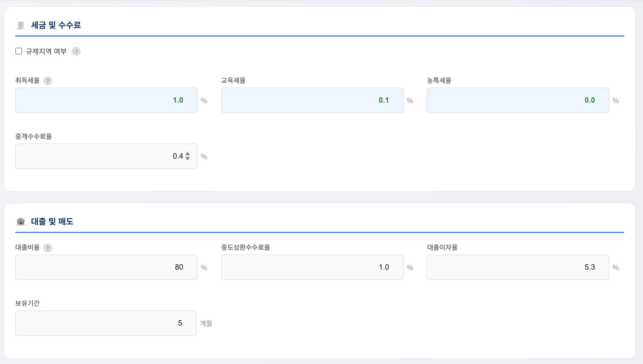Toggle 규제지역 여부 by clicking its label
Image resolution: width=643 pixels, height=364 pixels.
click(x=46, y=51)
